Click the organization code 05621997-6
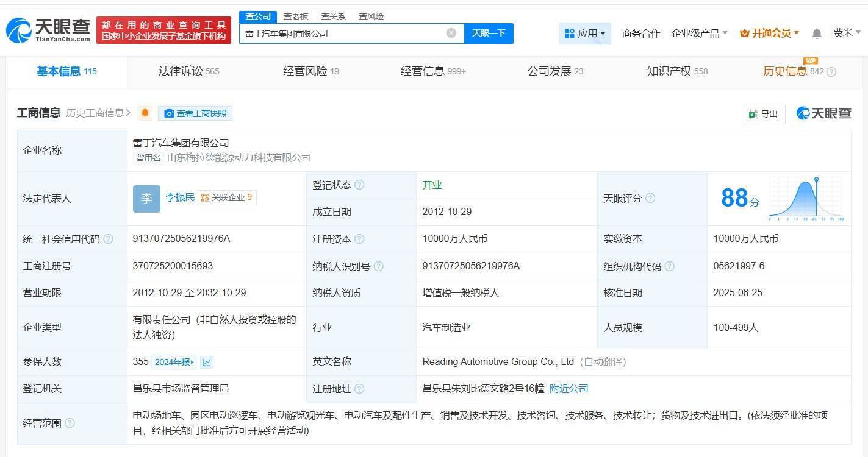 [x=739, y=266]
